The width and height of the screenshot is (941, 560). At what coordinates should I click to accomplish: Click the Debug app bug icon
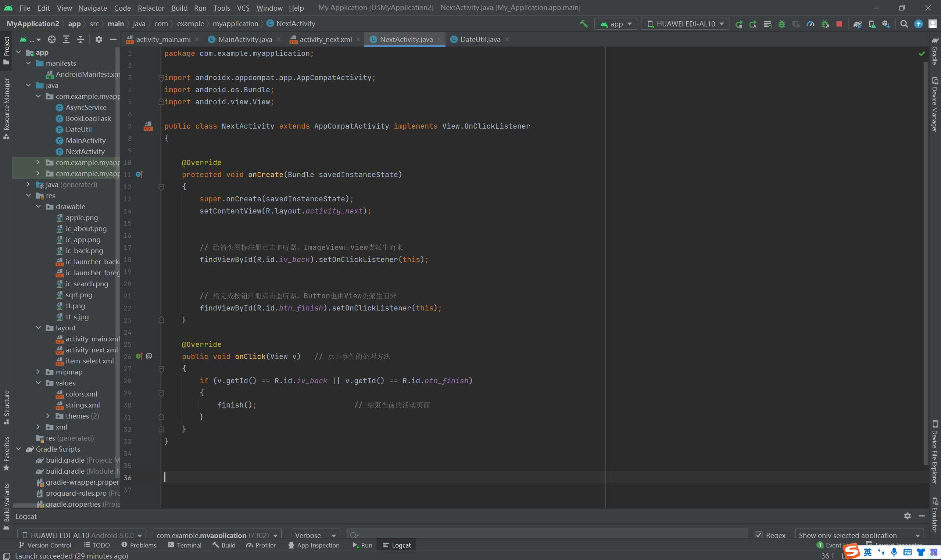(782, 24)
